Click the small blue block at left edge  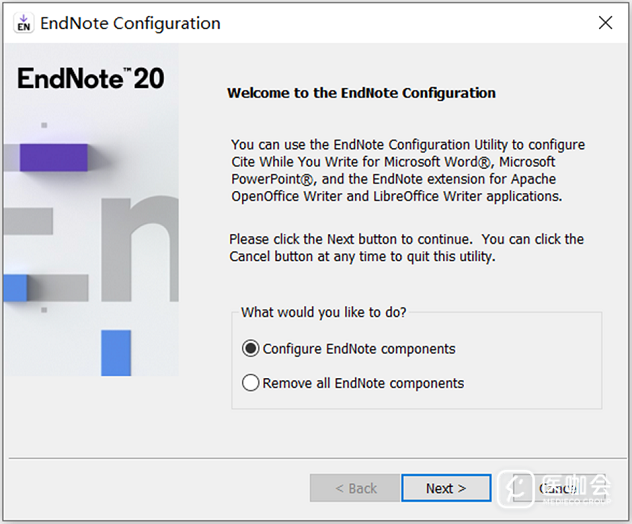[14, 288]
